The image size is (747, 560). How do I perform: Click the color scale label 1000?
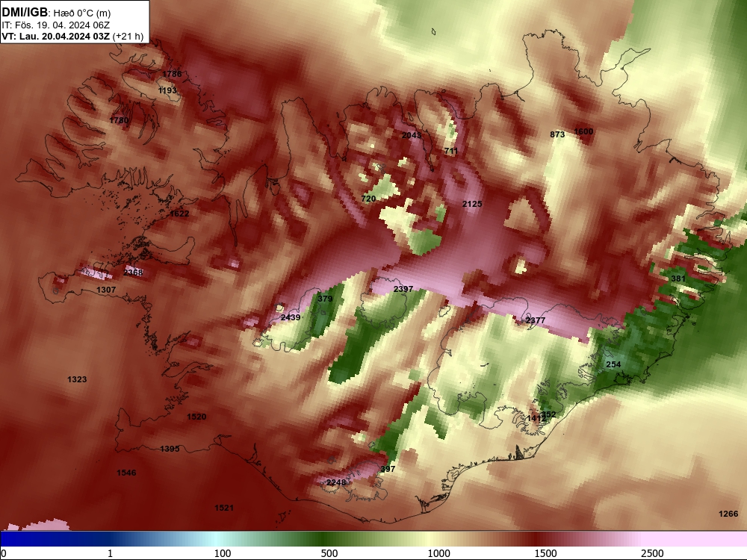pyautogui.click(x=438, y=553)
